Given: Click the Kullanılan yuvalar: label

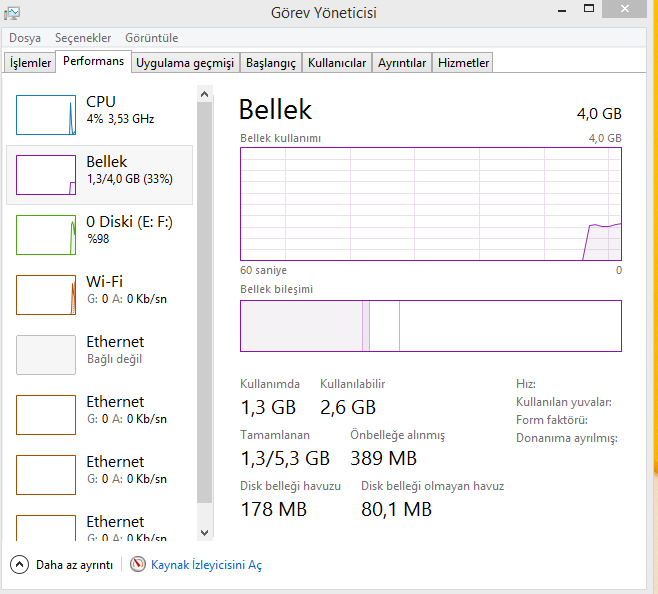Looking at the screenshot, I should (564, 402).
